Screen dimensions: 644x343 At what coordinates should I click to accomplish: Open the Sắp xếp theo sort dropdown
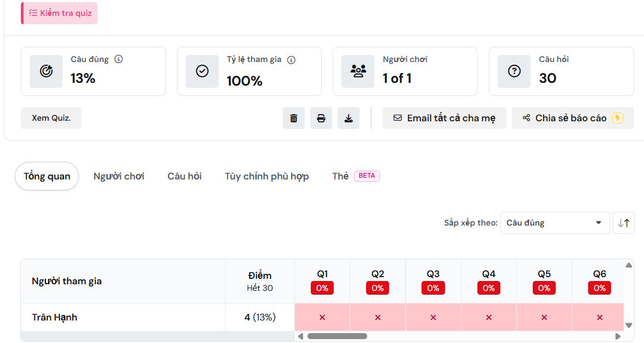coord(554,223)
